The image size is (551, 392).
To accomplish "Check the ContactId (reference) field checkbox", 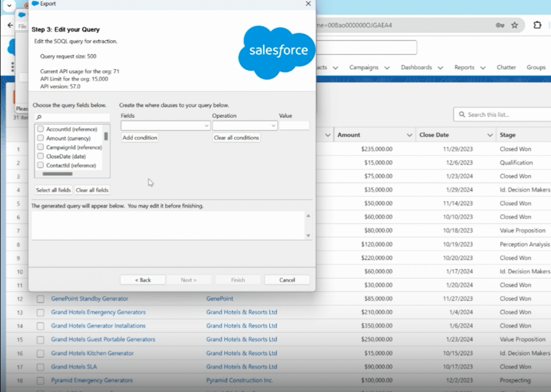I will coord(40,165).
